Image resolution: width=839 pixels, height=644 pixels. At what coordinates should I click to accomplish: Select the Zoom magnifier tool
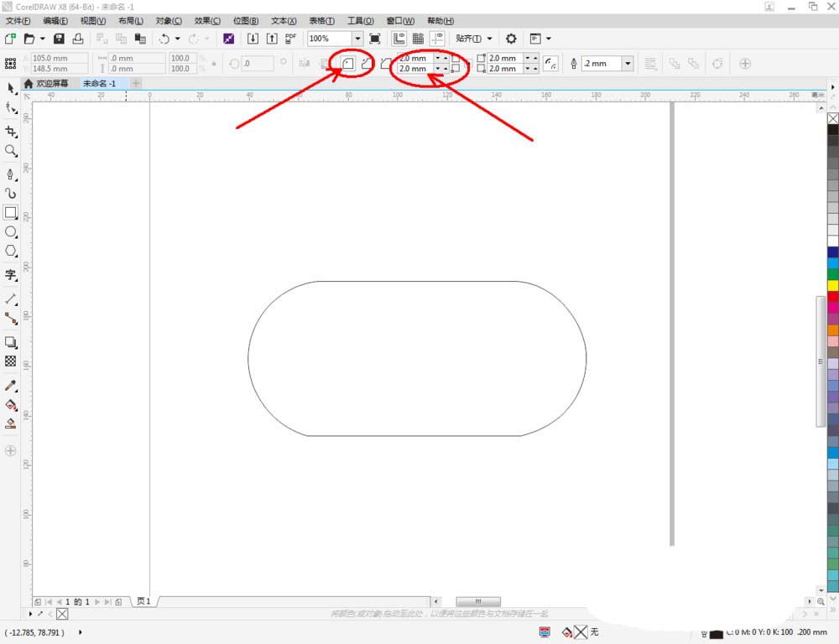11,151
